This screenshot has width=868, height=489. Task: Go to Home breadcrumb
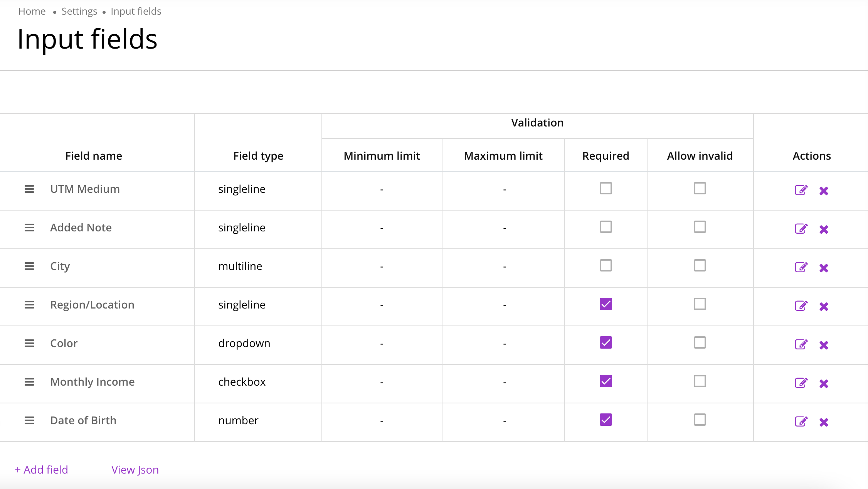click(x=32, y=11)
